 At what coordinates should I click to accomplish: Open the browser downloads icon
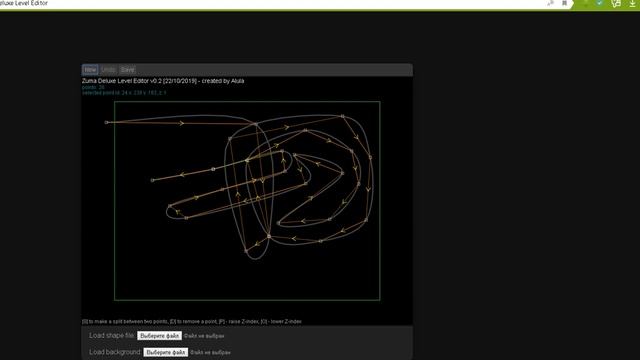pyautogui.click(x=632, y=3)
